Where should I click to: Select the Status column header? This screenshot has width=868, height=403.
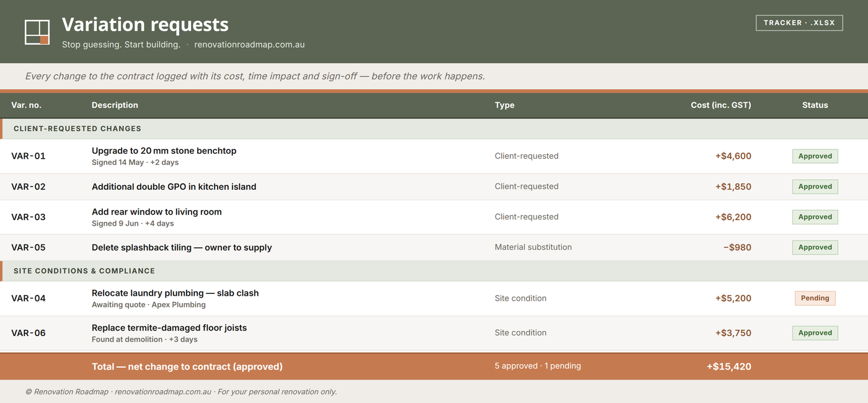[x=815, y=105]
